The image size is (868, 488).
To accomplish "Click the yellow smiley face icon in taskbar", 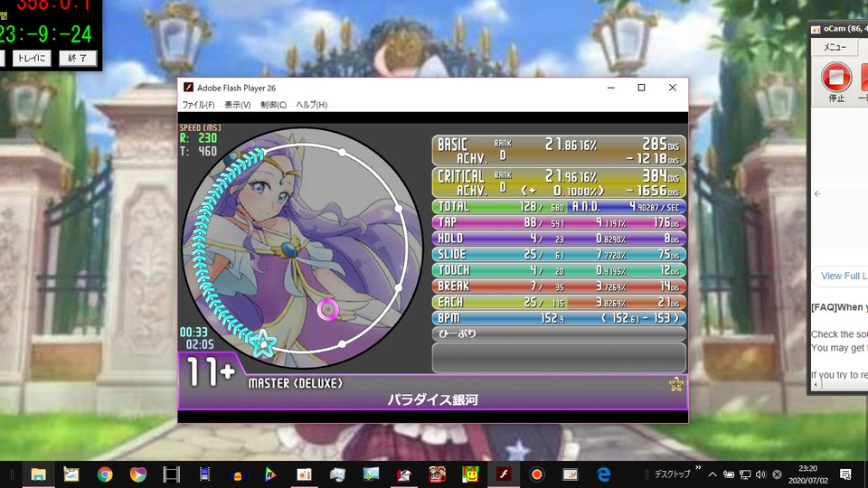I will coord(470,474).
